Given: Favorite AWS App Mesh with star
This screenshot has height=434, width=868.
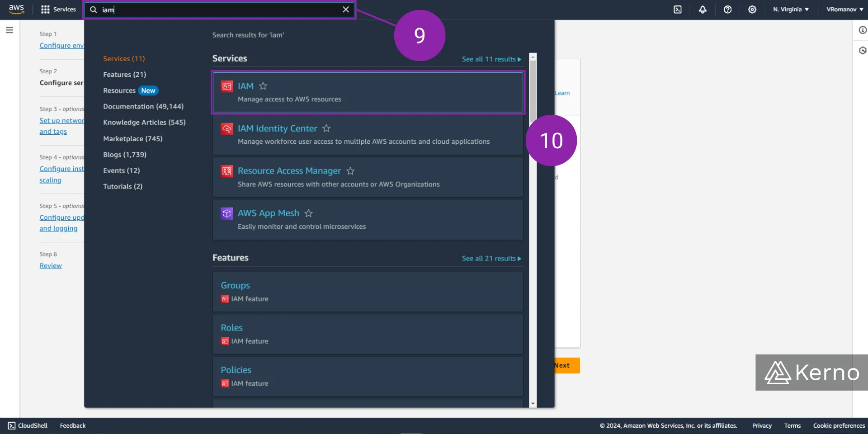Looking at the screenshot, I should (309, 213).
